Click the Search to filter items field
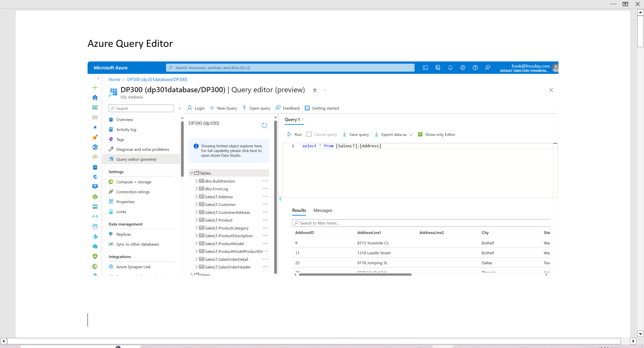This screenshot has height=348, width=644. coord(335,223)
